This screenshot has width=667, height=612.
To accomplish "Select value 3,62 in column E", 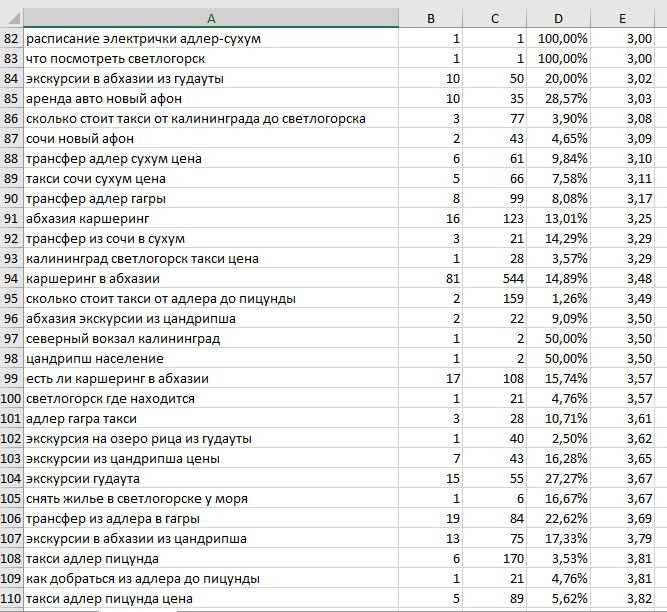I will [622, 438].
